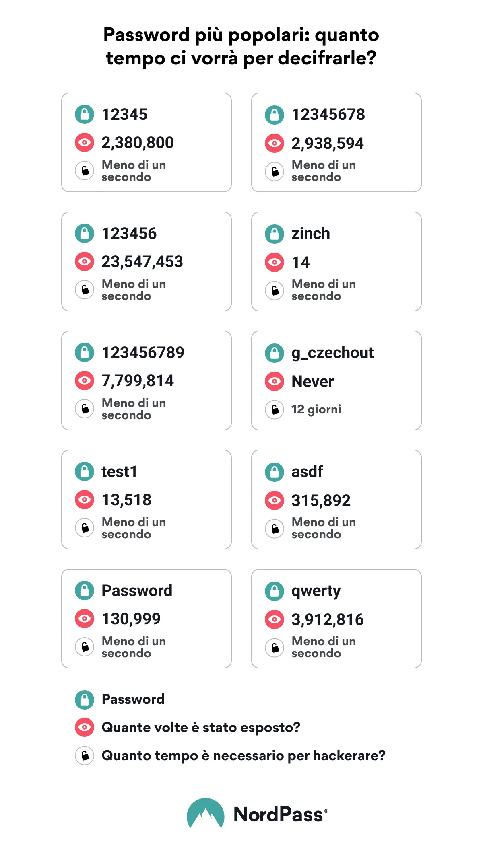
Task: Click the open padlock icon in the test1 card
Action: click(x=85, y=528)
